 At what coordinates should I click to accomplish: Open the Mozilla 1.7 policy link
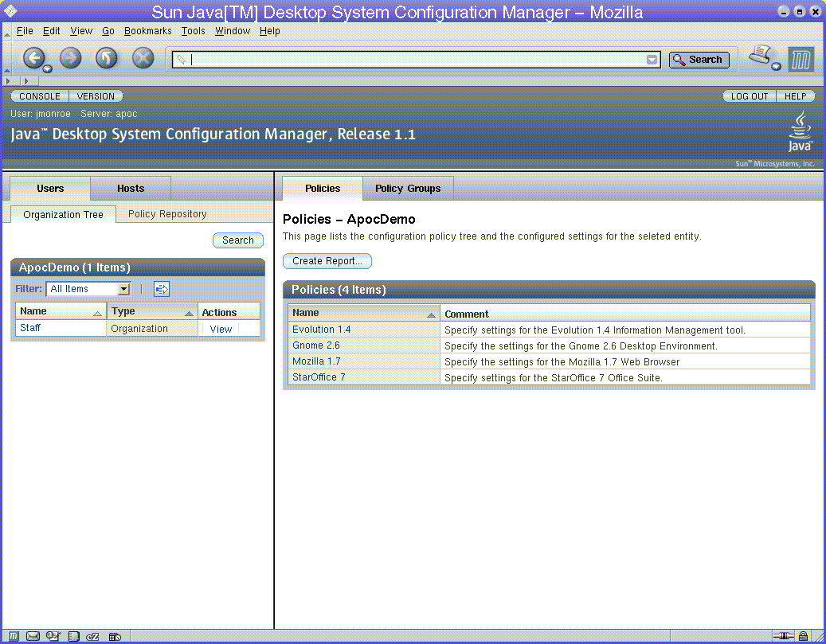tap(316, 361)
